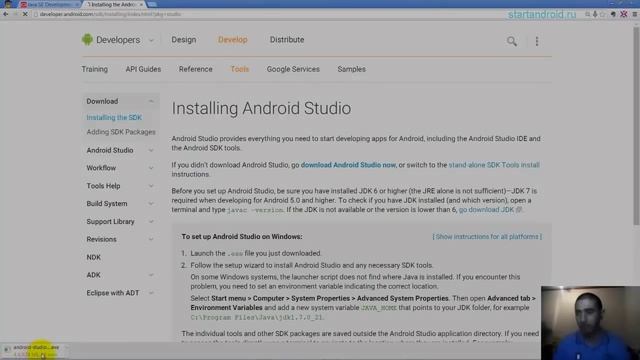Viewport: 640px width, 360px height.
Task: Go to the Training tab
Action: (95, 69)
